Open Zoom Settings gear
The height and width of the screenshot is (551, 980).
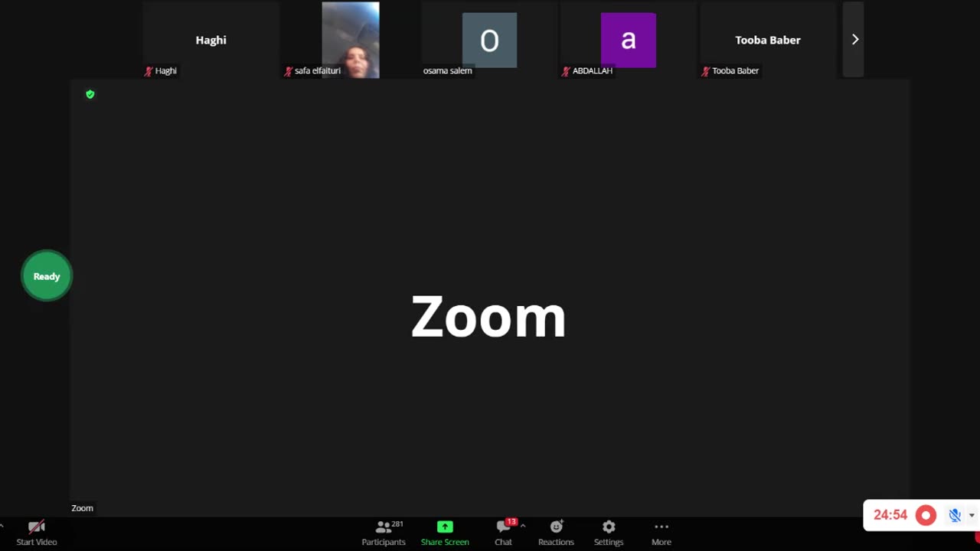point(609,533)
